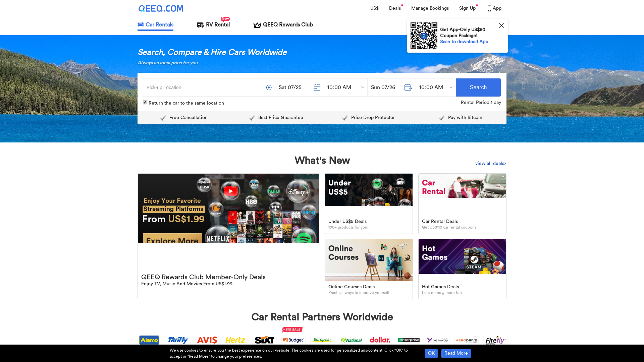Switch to the Car Rentals tab
Image resolution: width=644 pixels, height=362 pixels.
click(155, 25)
